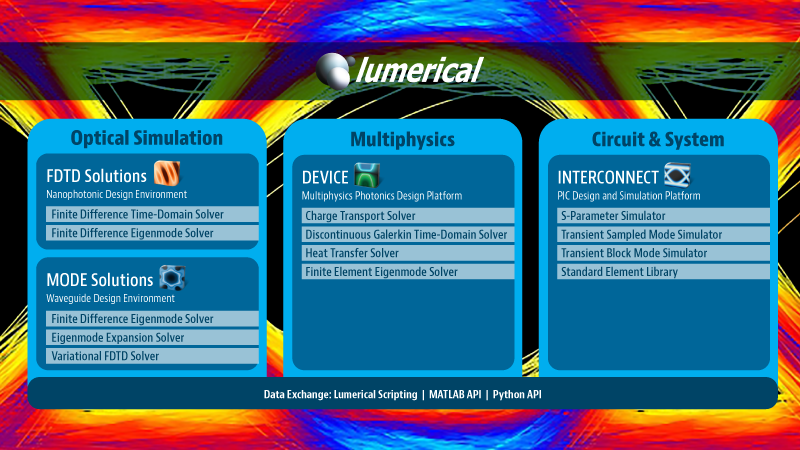Choose S-Parameter Simulator
Viewport: 800px width, 450px height.
pos(663,216)
